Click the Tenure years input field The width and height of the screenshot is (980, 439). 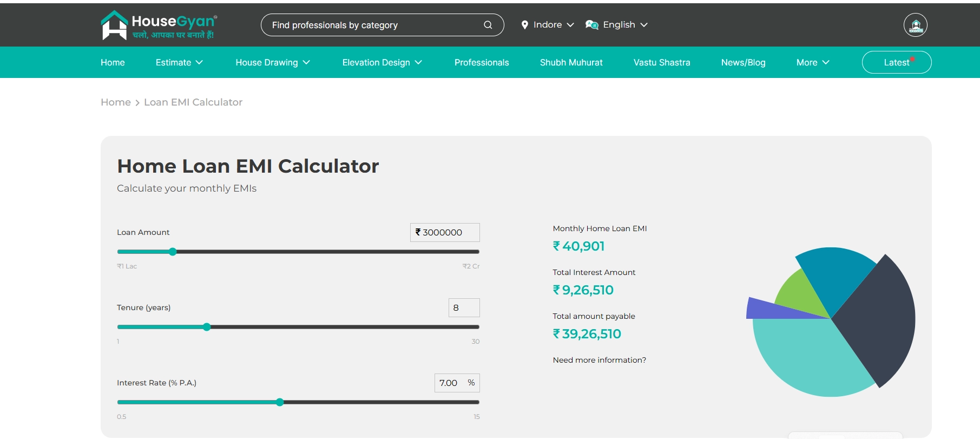464,307
